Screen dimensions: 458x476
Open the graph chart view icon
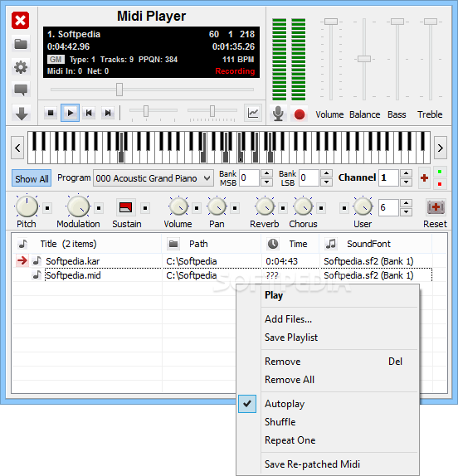click(253, 113)
